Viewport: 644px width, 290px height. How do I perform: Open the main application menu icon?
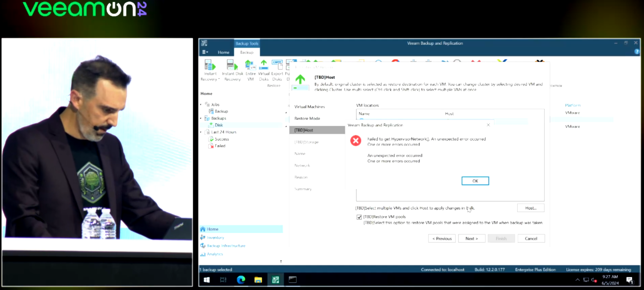coord(205,52)
